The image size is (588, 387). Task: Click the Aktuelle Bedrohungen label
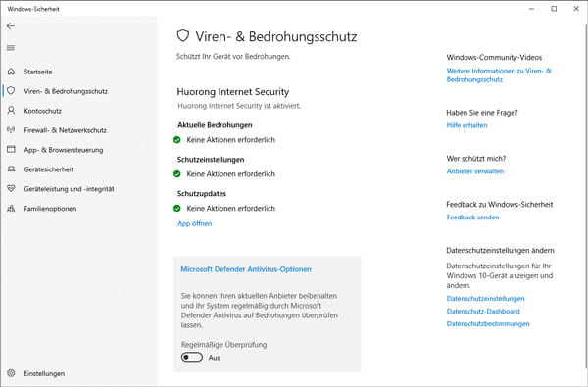215,125
